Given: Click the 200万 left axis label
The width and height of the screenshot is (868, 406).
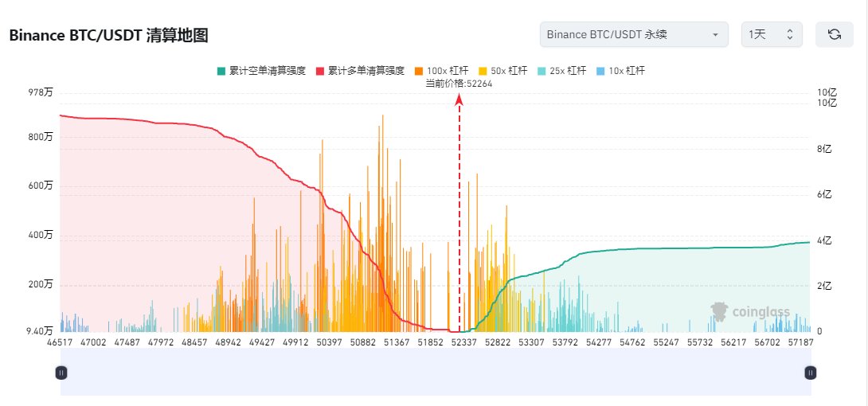Looking at the screenshot, I should (x=41, y=285).
